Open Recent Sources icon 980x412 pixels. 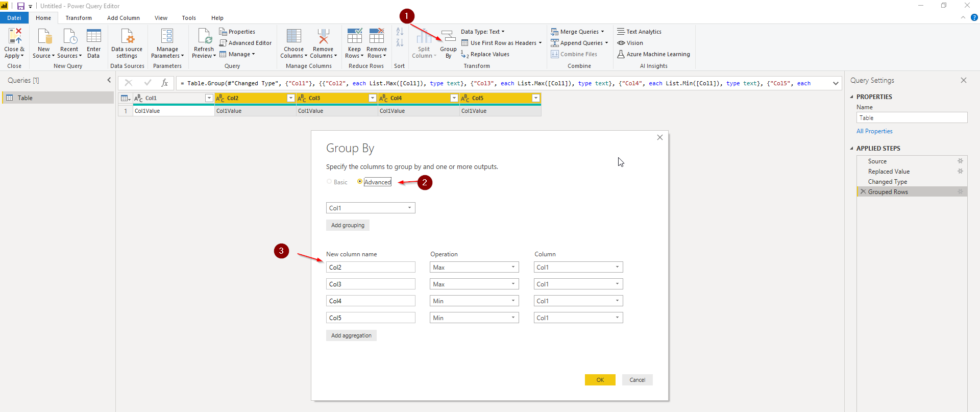(69, 36)
